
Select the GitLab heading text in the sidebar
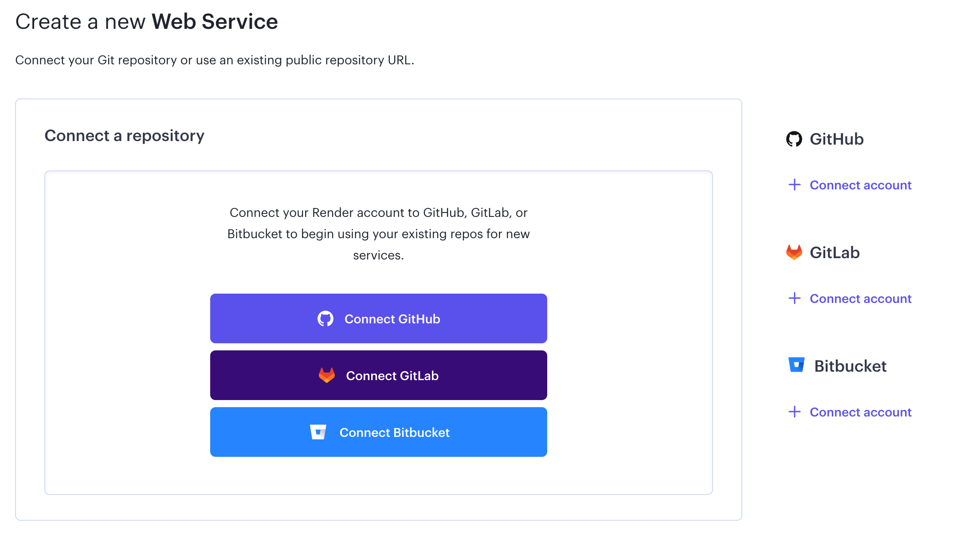[835, 252]
